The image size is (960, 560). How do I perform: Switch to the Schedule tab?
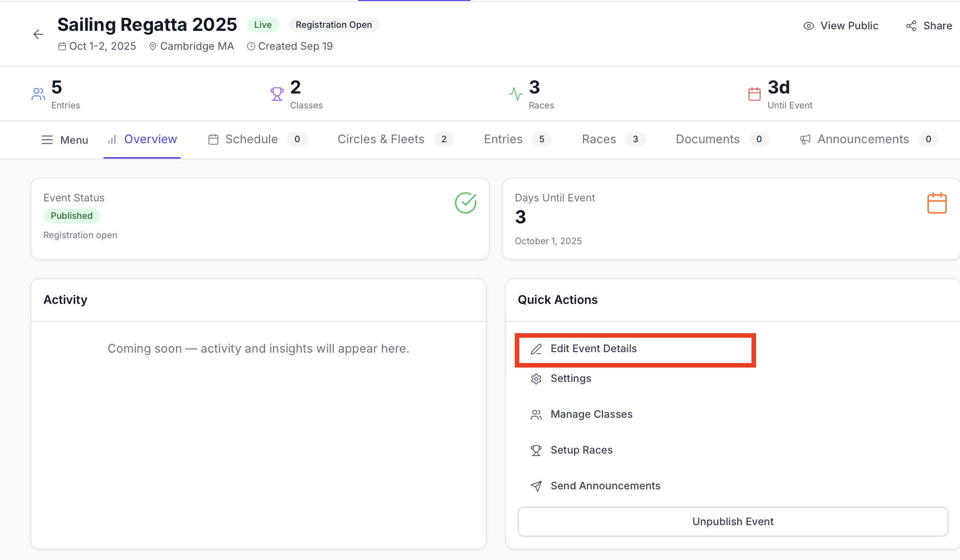point(251,139)
